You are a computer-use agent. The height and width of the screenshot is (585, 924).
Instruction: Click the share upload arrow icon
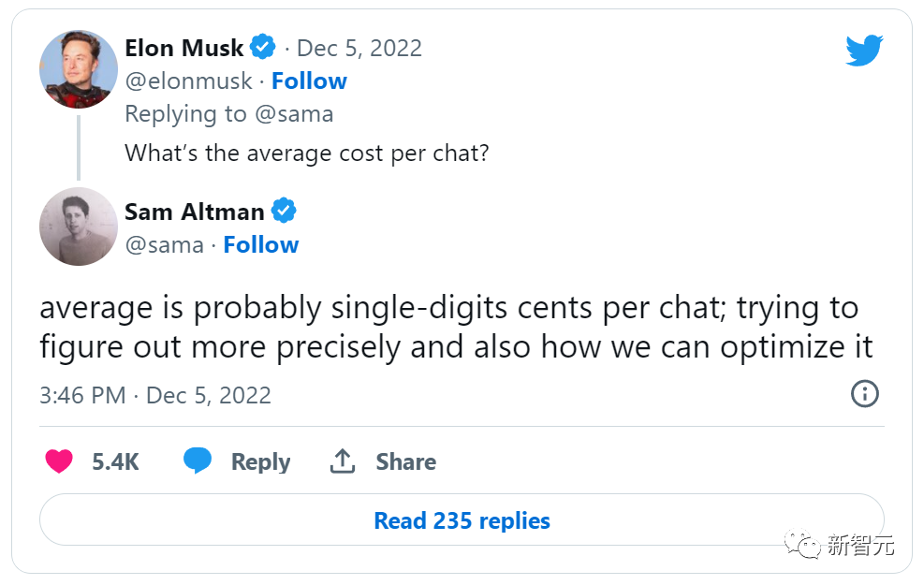[343, 461]
